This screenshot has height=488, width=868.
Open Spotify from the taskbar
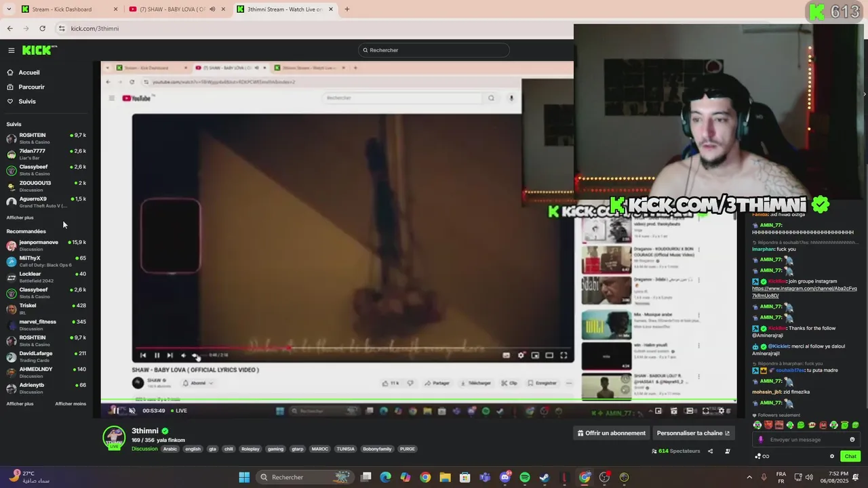click(x=525, y=477)
